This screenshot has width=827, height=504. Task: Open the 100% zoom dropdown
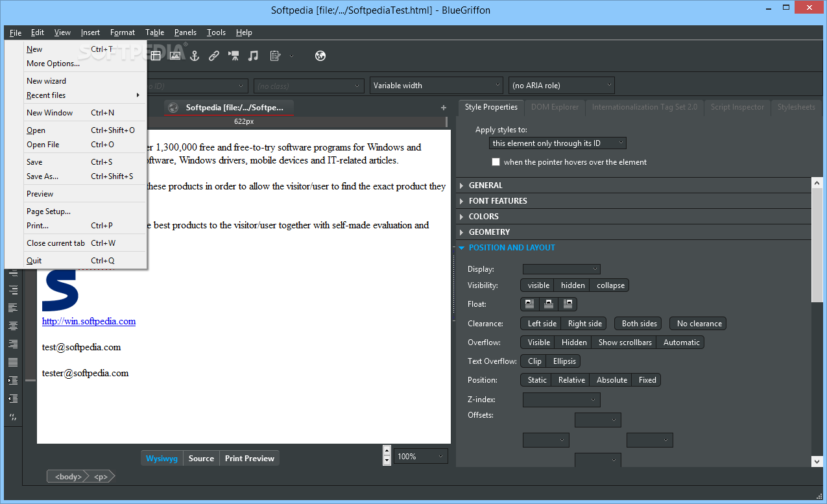[x=421, y=457]
